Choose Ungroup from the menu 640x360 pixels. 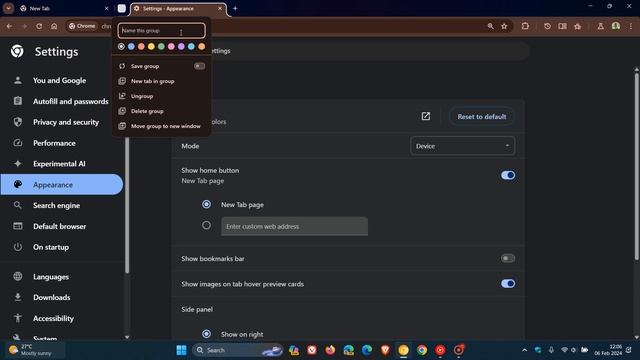[x=162, y=96]
